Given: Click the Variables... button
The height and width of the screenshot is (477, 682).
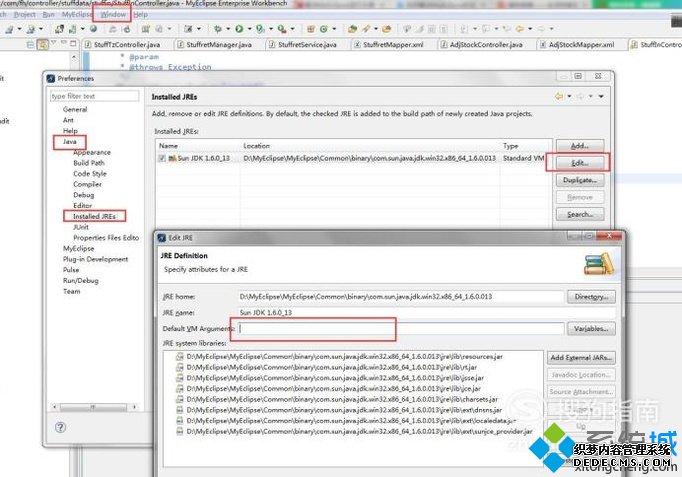Looking at the screenshot, I should pyautogui.click(x=591, y=329).
